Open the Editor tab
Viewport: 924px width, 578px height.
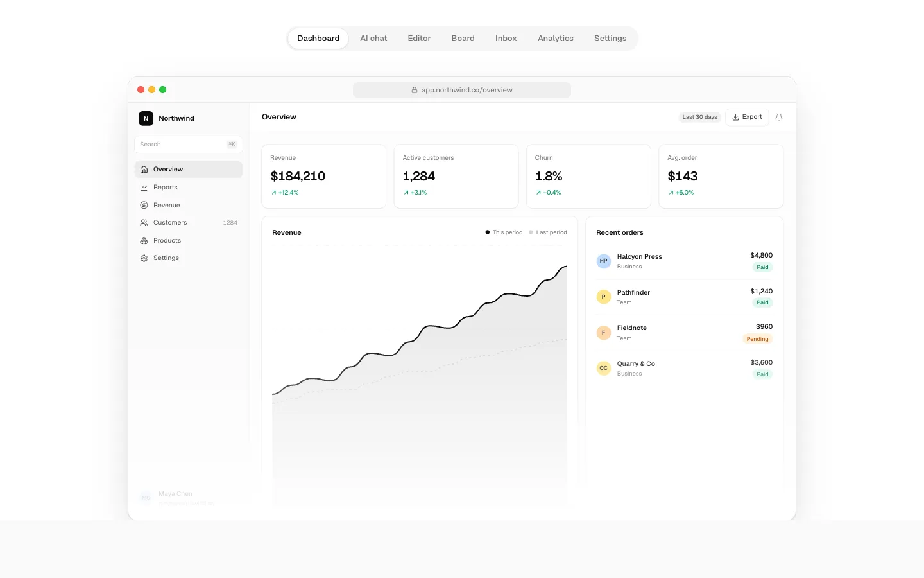[x=419, y=39]
